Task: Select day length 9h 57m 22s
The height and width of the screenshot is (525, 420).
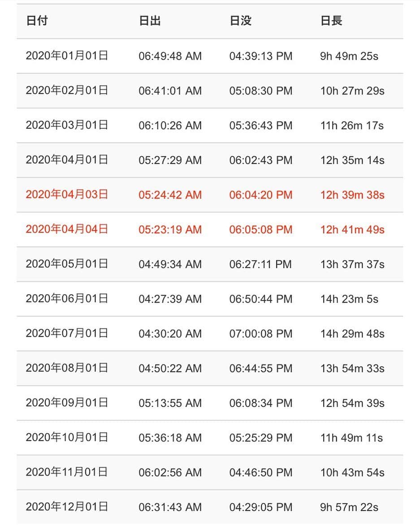Action: tap(349, 508)
